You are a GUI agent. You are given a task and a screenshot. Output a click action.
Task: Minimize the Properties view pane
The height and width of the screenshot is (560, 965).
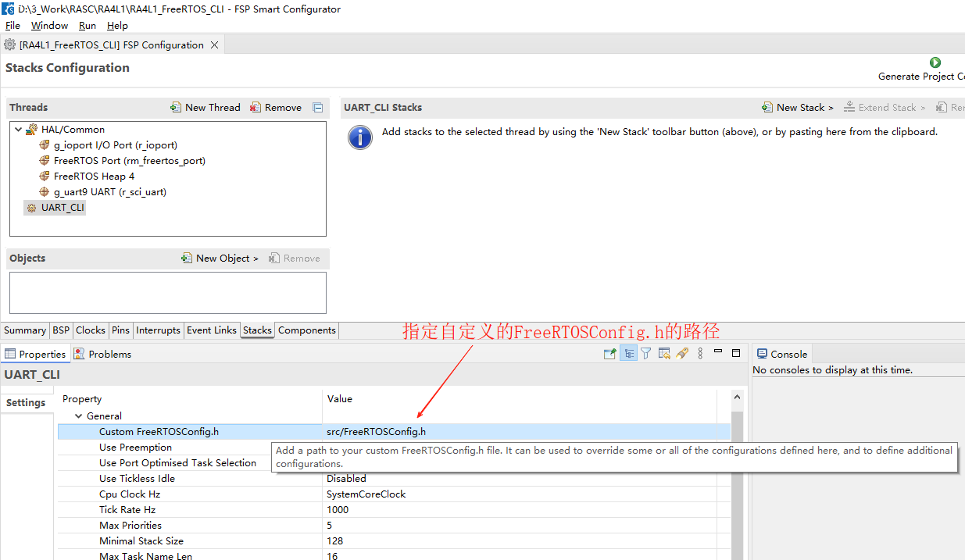click(x=718, y=352)
